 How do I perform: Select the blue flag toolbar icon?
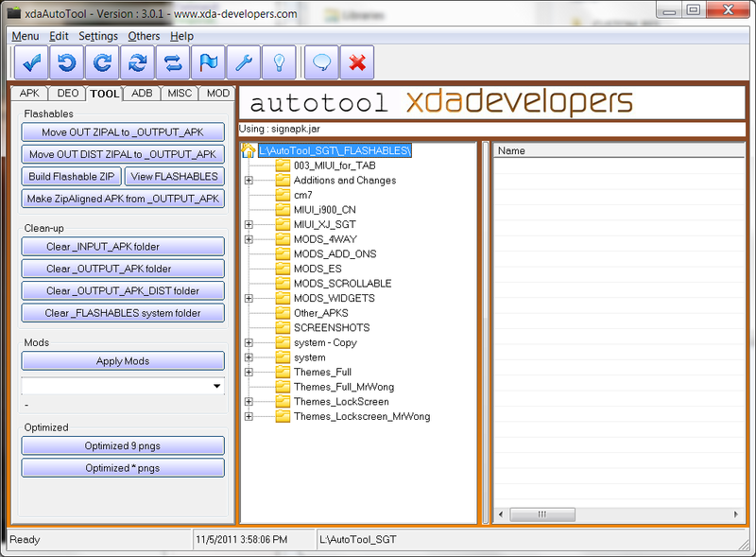pyautogui.click(x=207, y=61)
